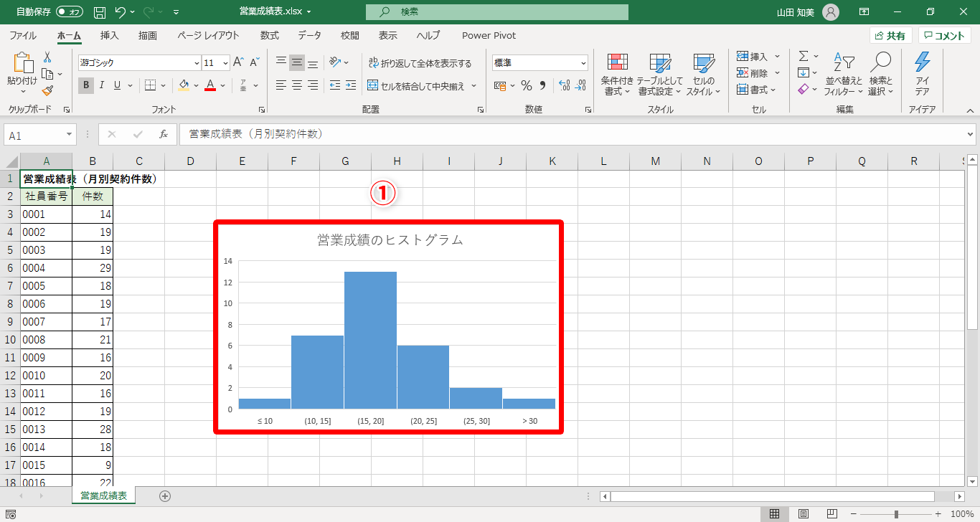Select the 営業成績表 sheet tab

click(104, 495)
